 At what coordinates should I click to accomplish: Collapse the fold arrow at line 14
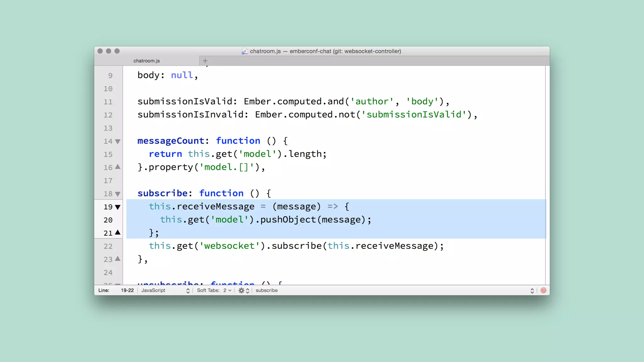[118, 141]
